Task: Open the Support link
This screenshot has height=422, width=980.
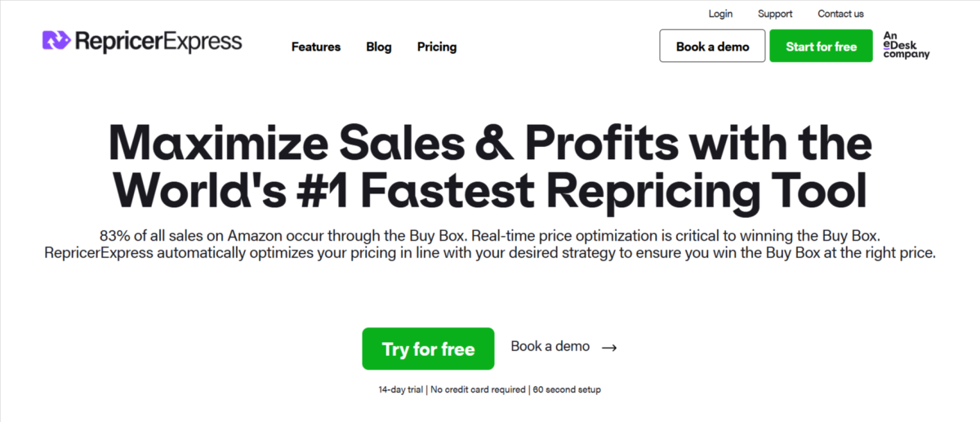Action: (775, 14)
